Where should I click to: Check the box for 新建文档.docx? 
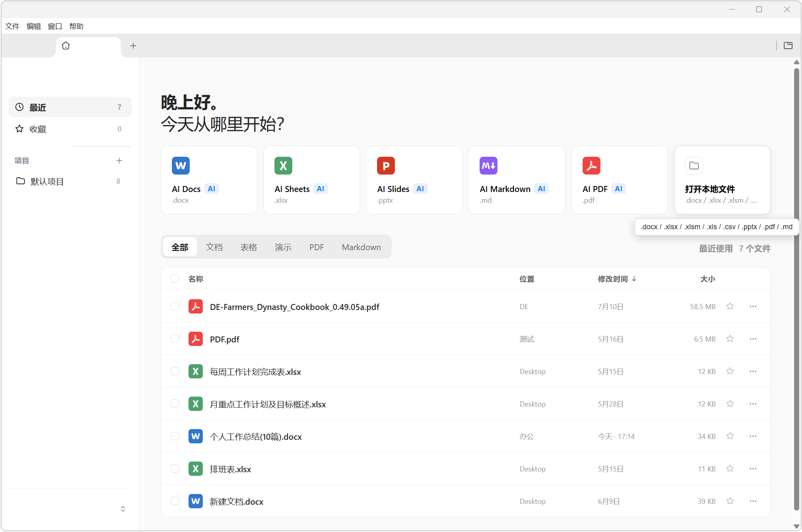175,501
